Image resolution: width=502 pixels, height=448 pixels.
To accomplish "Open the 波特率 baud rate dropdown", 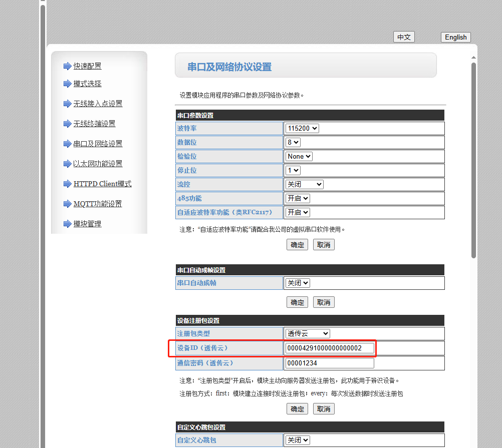I will (x=302, y=128).
